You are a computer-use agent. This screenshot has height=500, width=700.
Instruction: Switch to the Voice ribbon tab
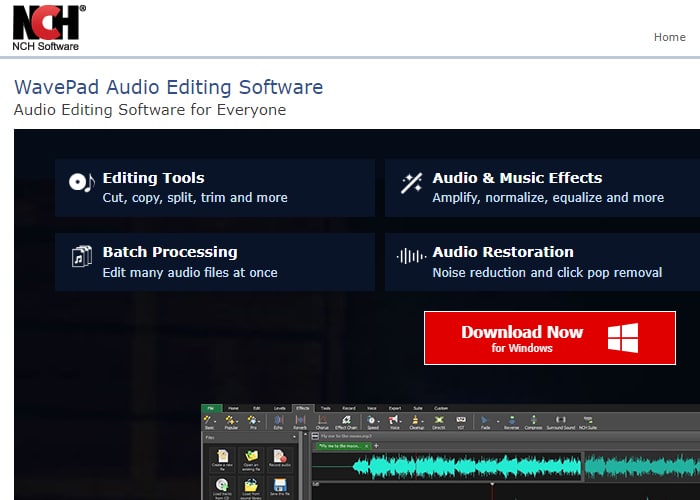click(x=371, y=408)
